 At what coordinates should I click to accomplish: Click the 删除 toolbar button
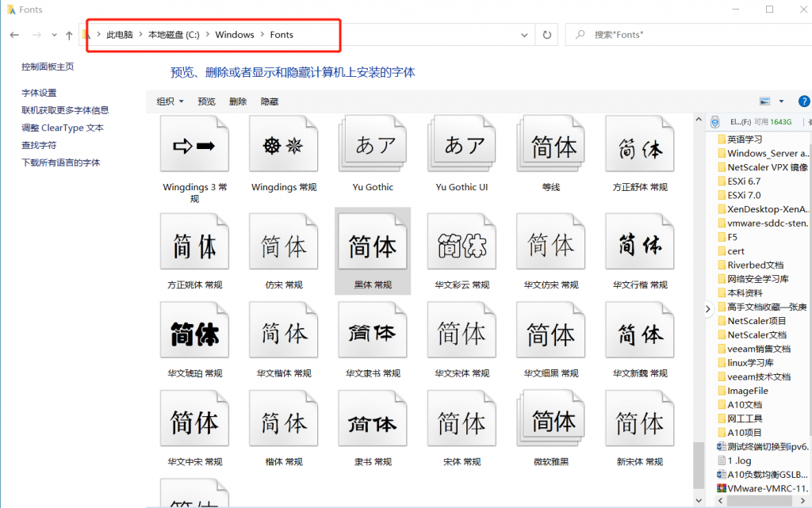(x=238, y=101)
